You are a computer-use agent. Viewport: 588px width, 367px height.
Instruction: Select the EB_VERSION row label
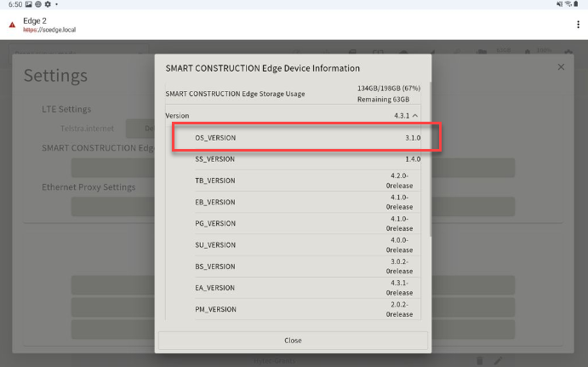point(215,202)
